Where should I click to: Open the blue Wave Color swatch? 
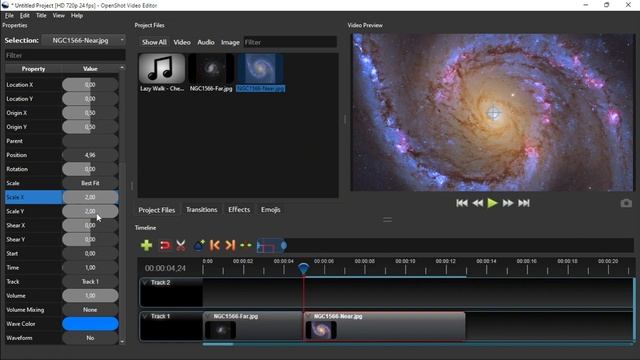(x=90, y=324)
